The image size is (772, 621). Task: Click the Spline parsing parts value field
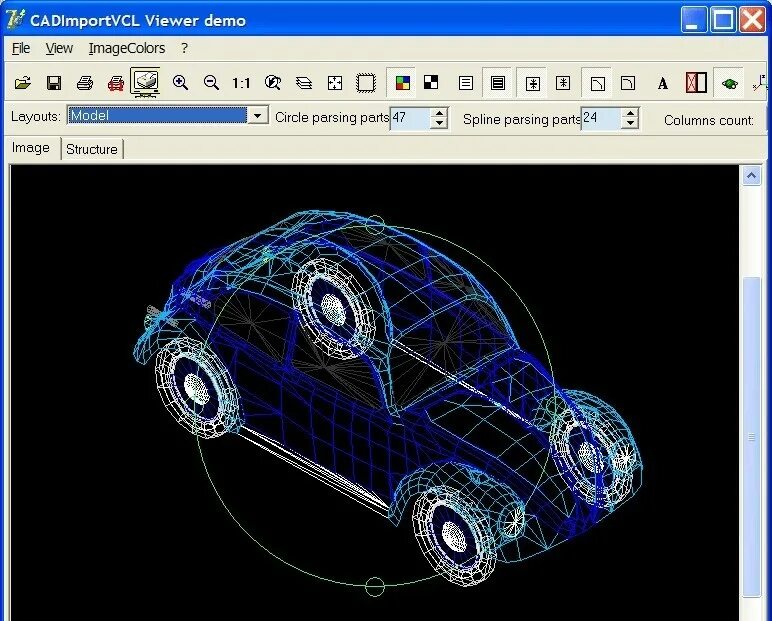[601, 119]
